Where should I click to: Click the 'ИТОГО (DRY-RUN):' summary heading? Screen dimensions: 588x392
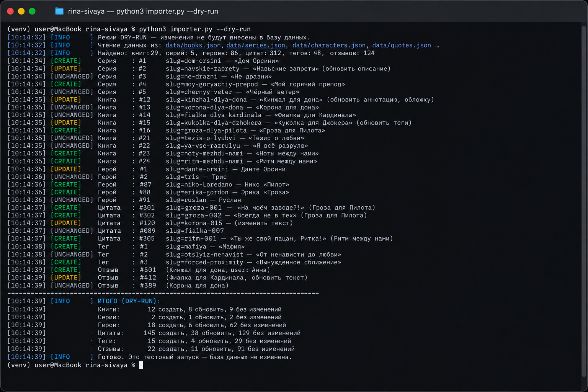129,301
